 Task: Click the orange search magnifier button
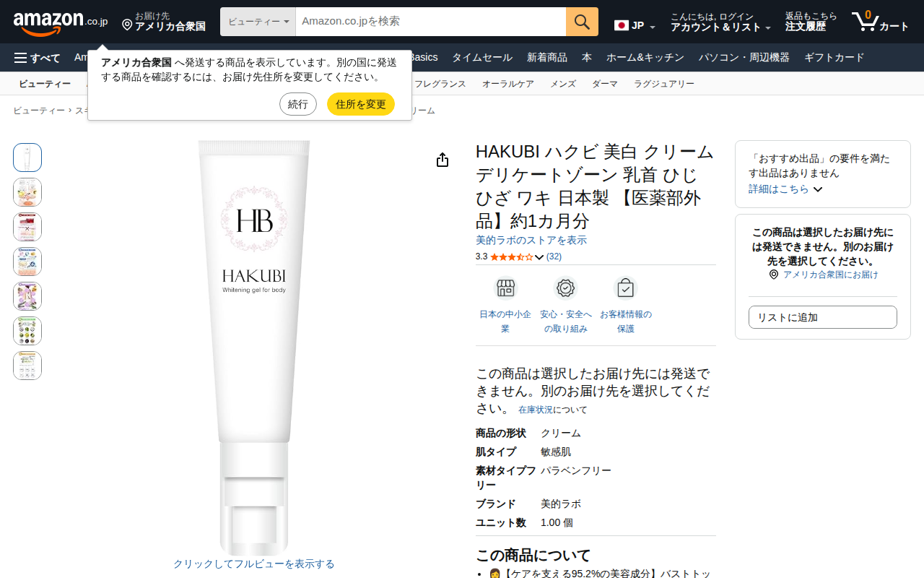(x=582, y=22)
